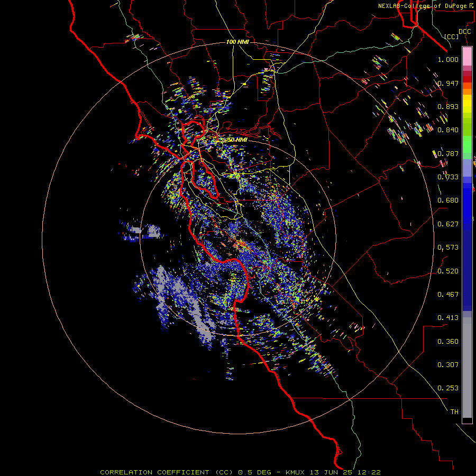This screenshot has width=476, height=476.
Task: Click the 0.680 legend value
Action: [448, 200]
